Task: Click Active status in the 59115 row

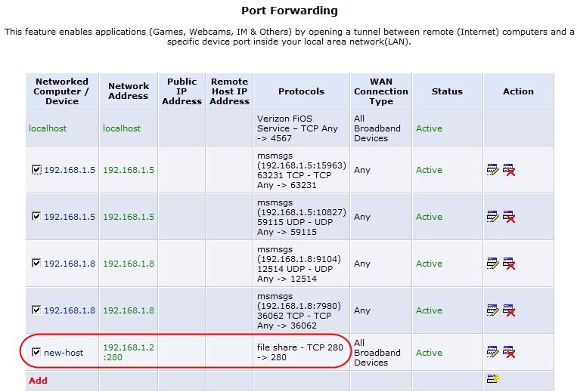Action: click(x=429, y=217)
